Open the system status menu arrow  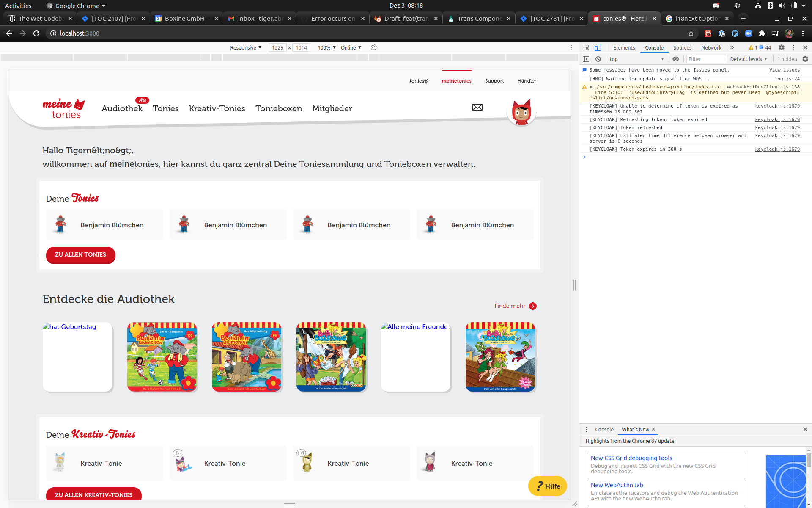coord(804,6)
